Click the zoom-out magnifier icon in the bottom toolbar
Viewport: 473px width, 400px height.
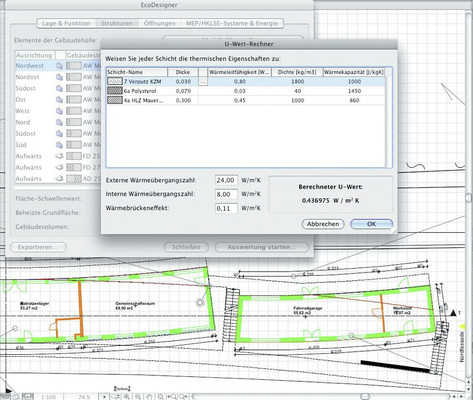[x=138, y=397]
